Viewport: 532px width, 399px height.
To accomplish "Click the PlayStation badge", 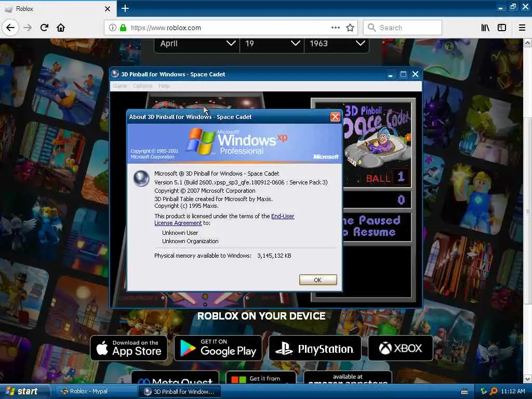I will (x=315, y=348).
